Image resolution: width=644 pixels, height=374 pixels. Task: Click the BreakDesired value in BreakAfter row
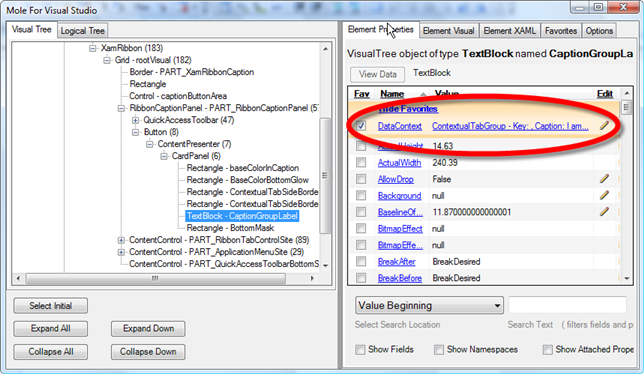click(x=456, y=262)
